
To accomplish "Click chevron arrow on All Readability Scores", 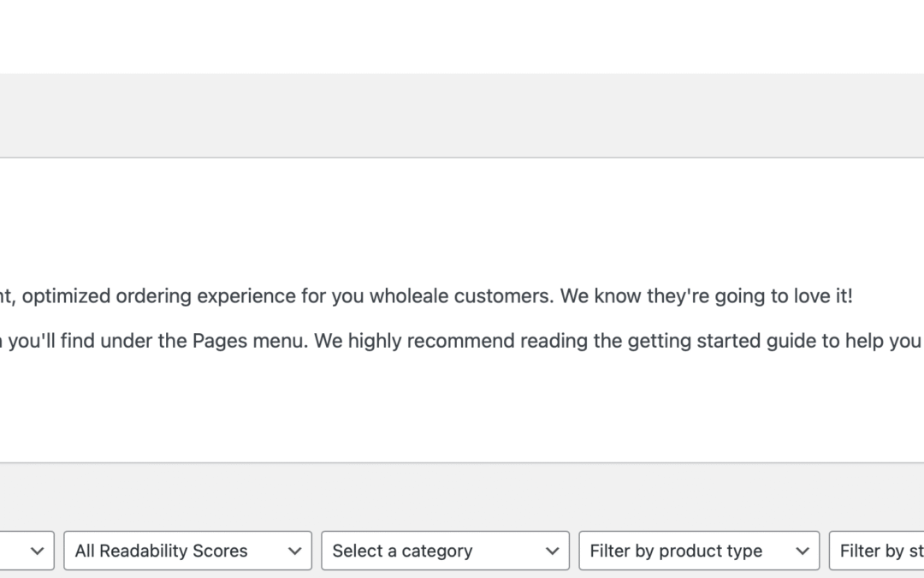I will 294,551.
